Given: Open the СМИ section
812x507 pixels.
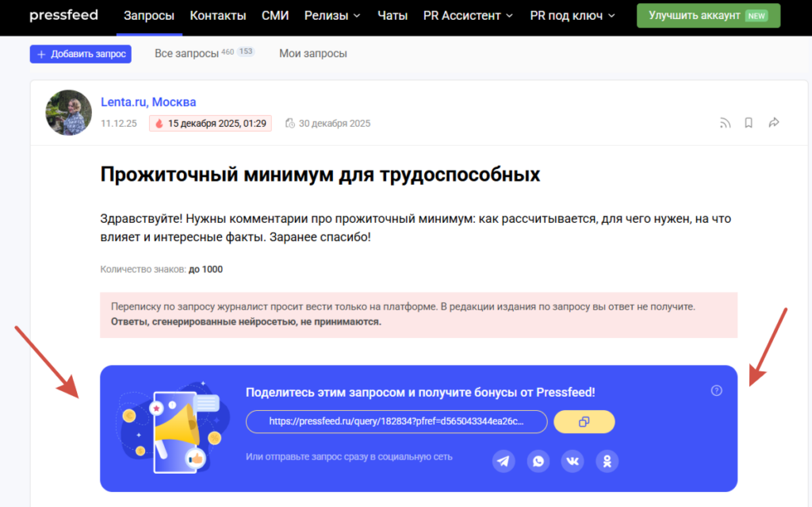Looking at the screenshot, I should tap(275, 16).
